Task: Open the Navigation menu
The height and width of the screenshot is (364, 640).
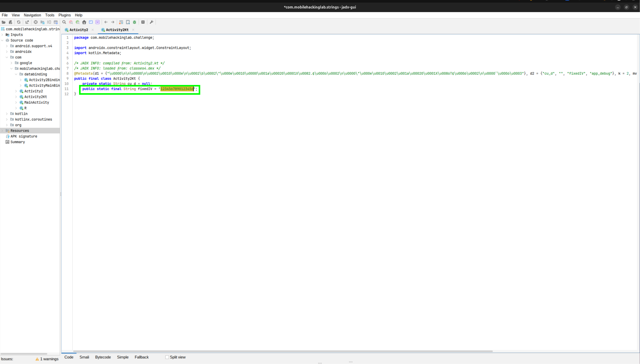Action: tap(32, 15)
